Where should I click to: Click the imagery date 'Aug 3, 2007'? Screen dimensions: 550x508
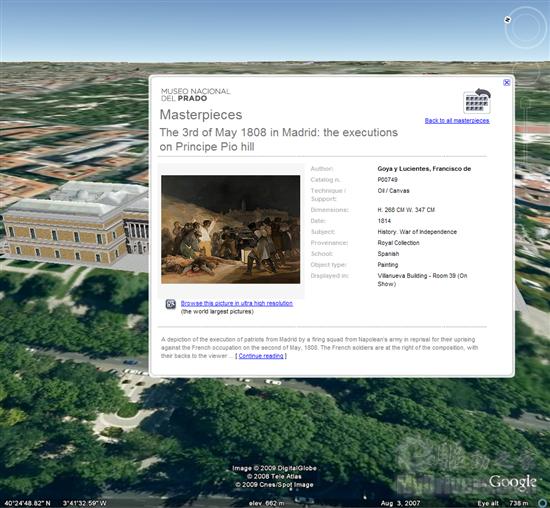[400, 503]
